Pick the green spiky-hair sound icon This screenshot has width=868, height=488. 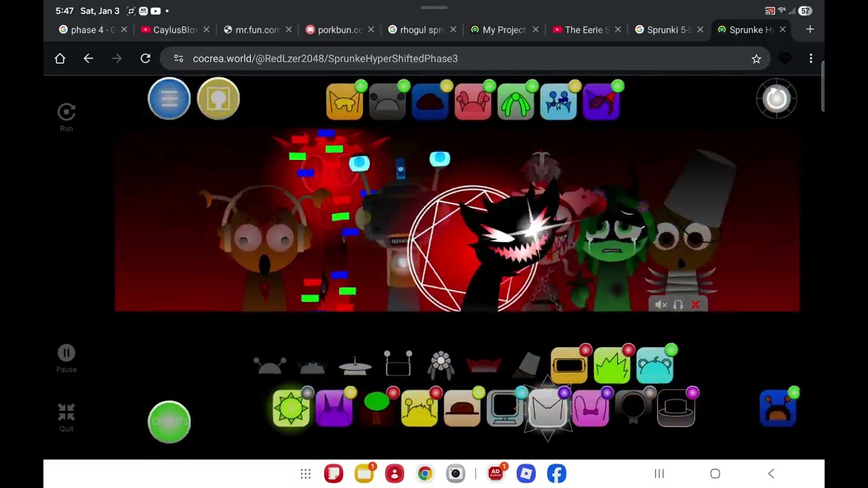coord(612,366)
